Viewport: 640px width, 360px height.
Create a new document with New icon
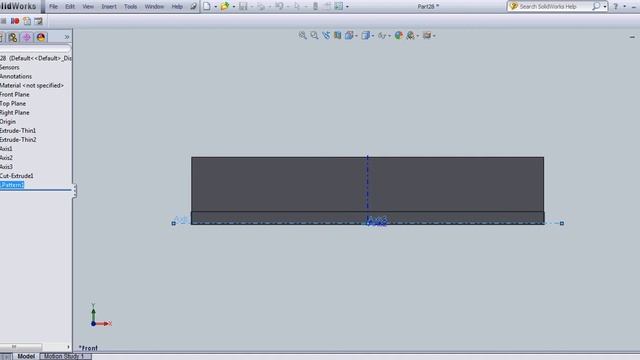point(207,6)
